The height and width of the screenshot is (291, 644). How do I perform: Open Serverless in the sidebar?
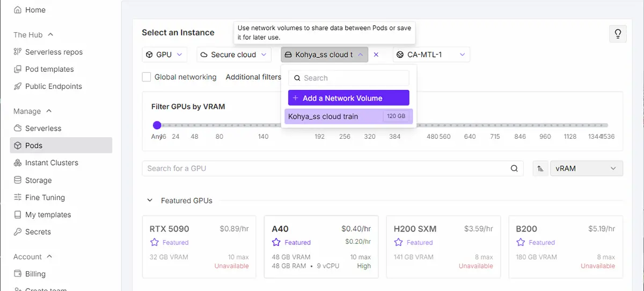(43, 129)
